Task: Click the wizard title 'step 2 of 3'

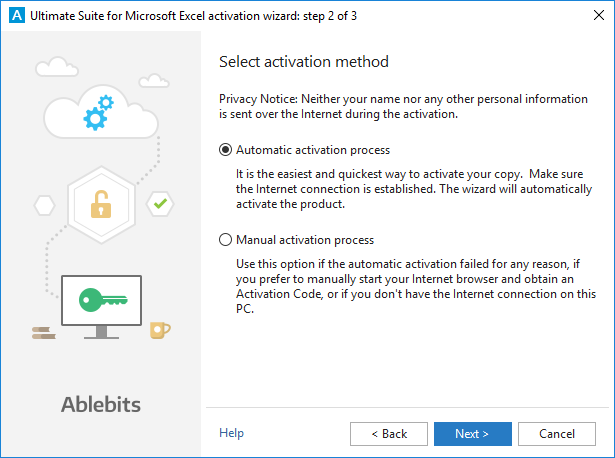Action: [x=330, y=16]
